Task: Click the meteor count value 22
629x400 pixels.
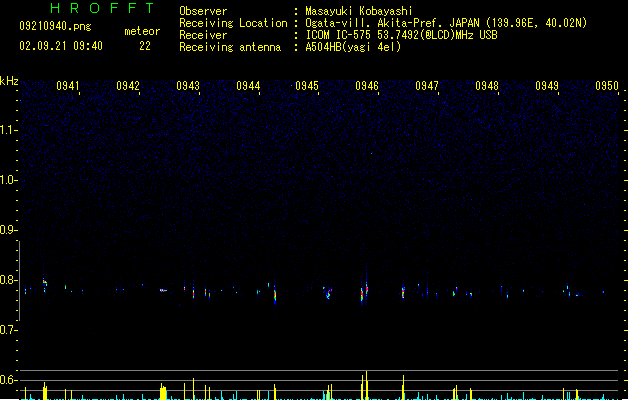Action: (145, 46)
